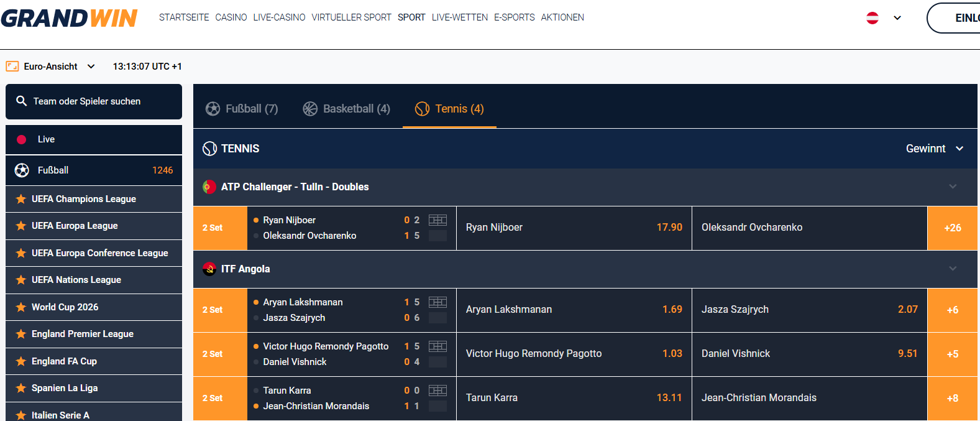Bet on Victor Hugo Remondy Pagotto at 1.03
The image size is (980, 421).
[574, 354]
